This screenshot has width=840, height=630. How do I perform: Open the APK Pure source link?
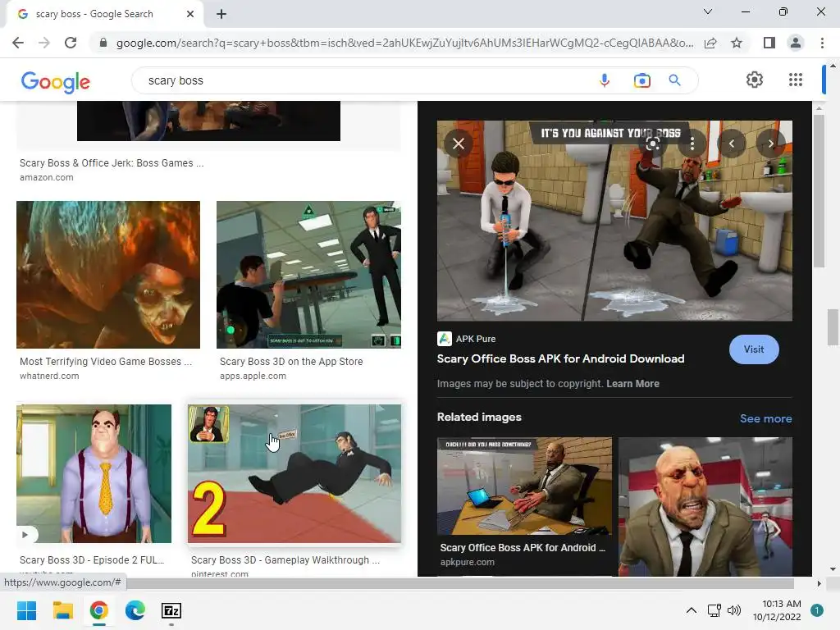click(x=467, y=339)
